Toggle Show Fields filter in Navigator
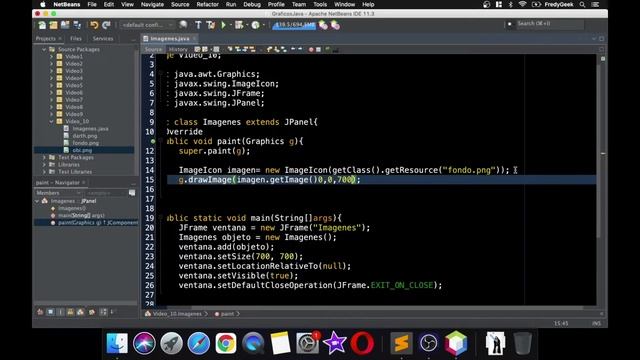 (50, 312)
